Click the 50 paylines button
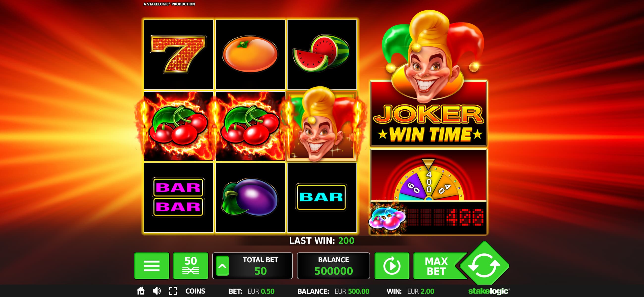This screenshot has height=297, width=644. pos(190,266)
